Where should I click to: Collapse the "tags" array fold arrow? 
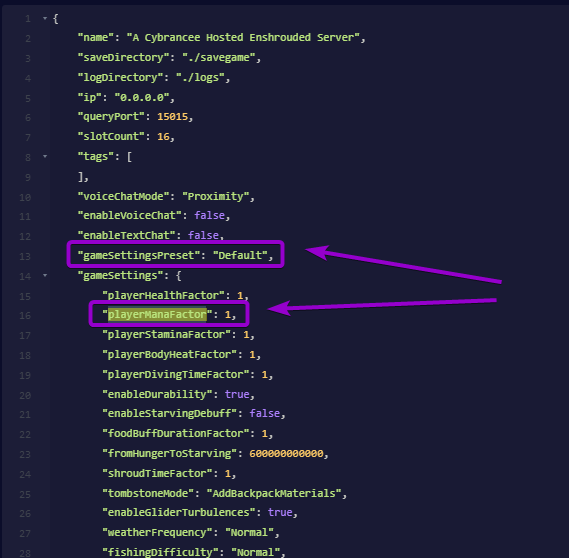pyautogui.click(x=45, y=156)
